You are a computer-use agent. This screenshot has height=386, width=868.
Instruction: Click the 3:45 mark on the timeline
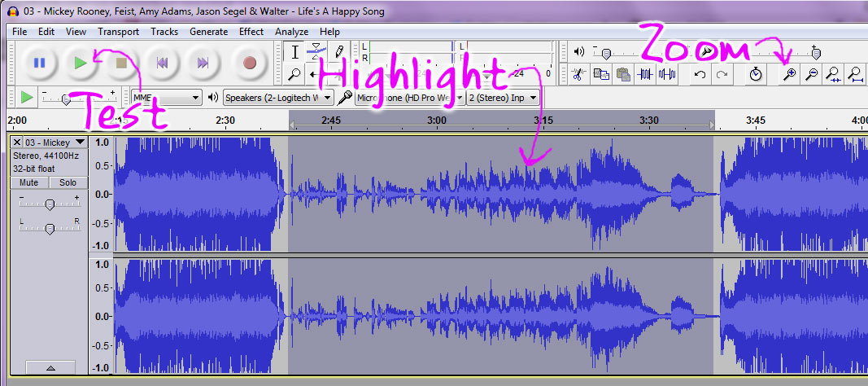[755, 121]
